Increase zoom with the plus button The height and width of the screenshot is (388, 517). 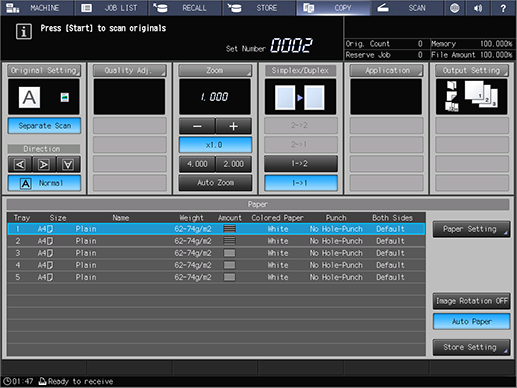click(x=233, y=126)
